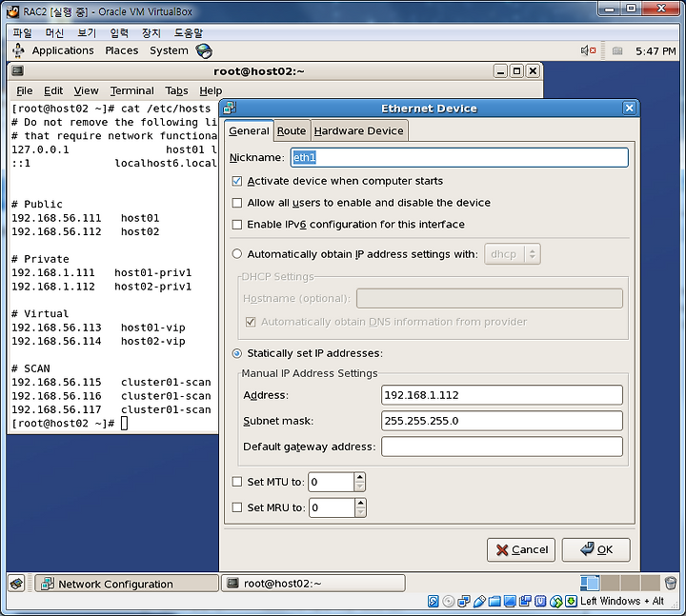Click the display monitor icon in VirtualBox status bar
This screenshot has width=686, height=616.
tap(510, 602)
